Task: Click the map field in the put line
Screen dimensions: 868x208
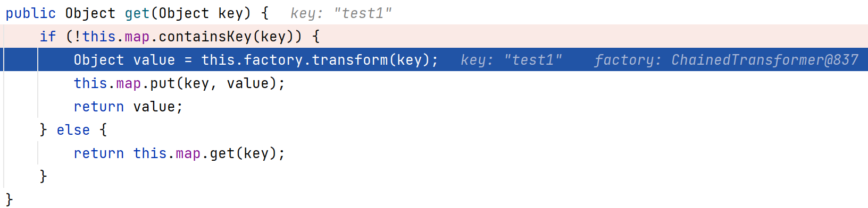Action: pos(129,83)
